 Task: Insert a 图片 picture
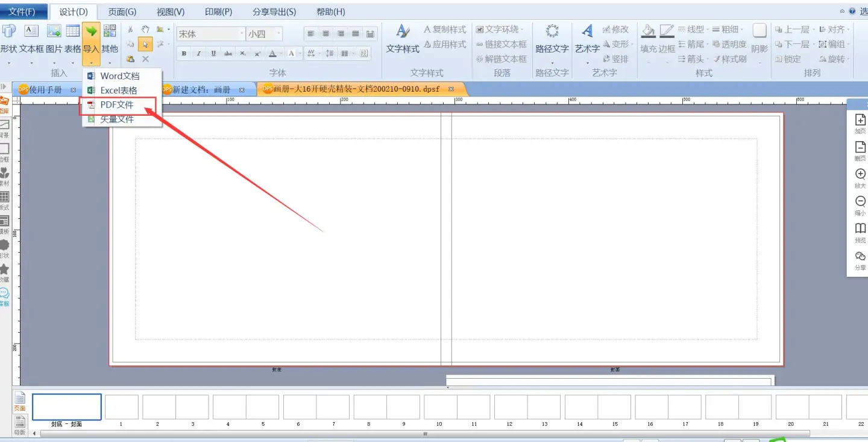[x=54, y=39]
